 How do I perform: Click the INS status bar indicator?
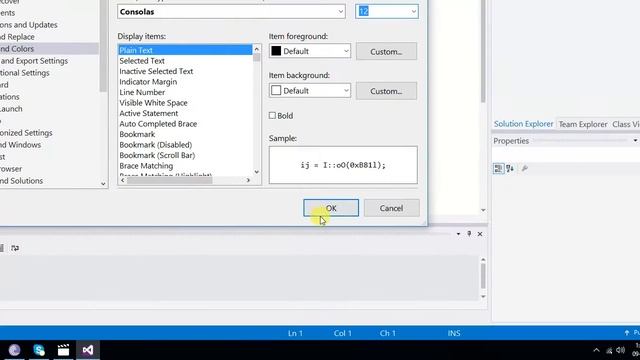click(453, 333)
